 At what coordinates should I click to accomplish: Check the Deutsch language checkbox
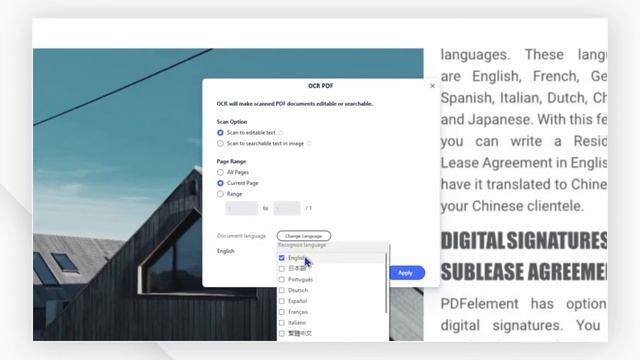282,290
